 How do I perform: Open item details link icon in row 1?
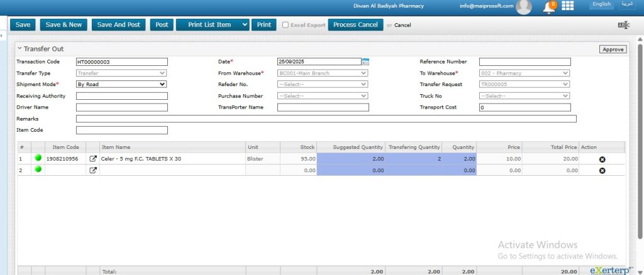pyautogui.click(x=93, y=159)
